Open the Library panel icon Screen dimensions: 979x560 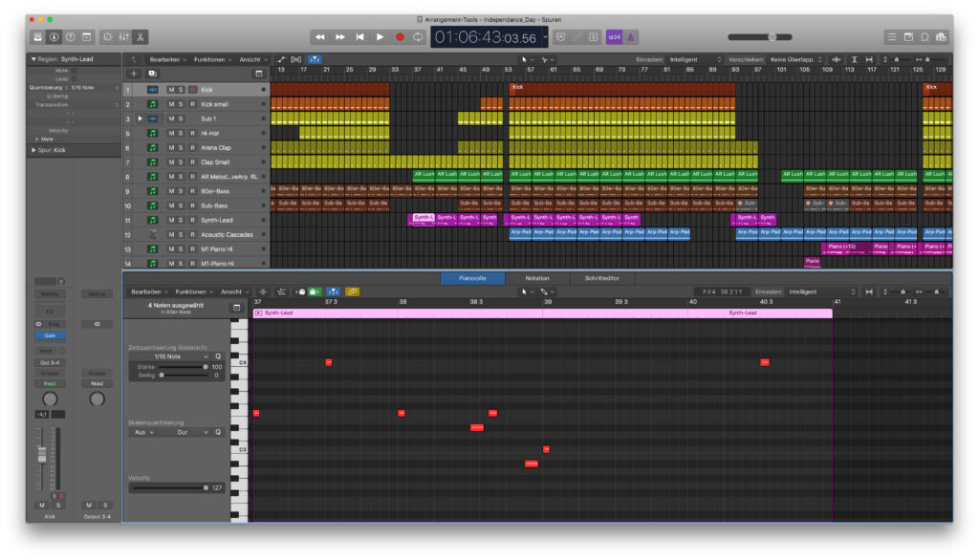point(38,37)
